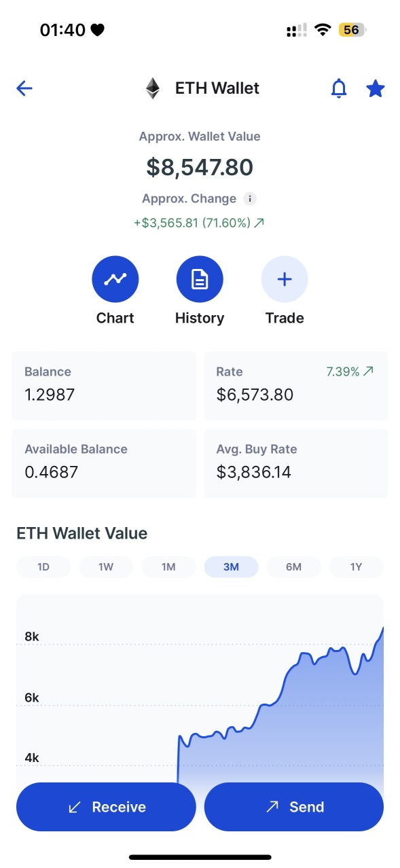The width and height of the screenshot is (400, 868).
Task: Select the 1Y time range
Action: point(356,567)
